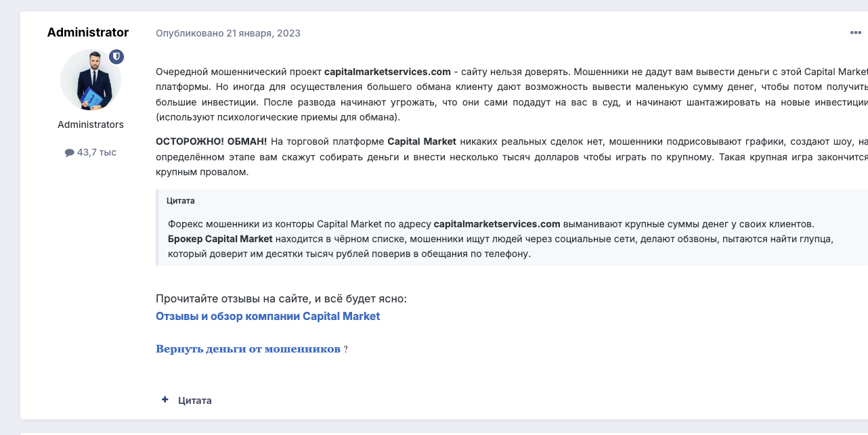Viewport: 868px width, 435px height.
Task: Click the 43,7 тыс posts count
Action: (97, 153)
